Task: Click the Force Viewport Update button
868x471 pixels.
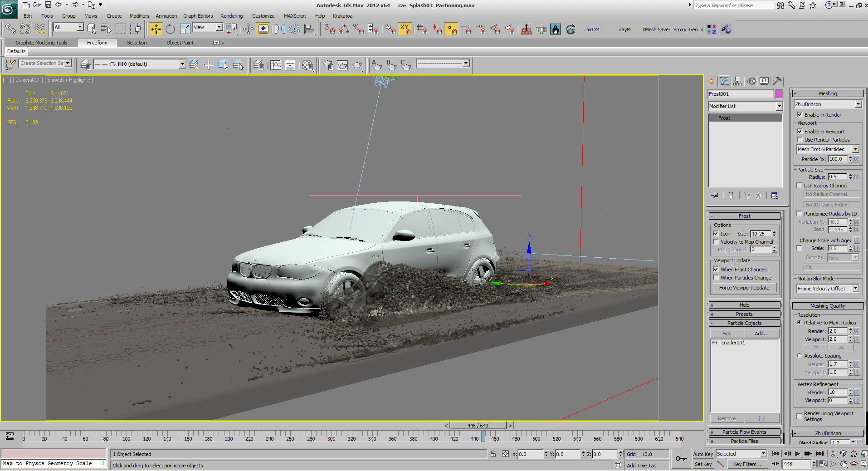Action: (x=744, y=288)
